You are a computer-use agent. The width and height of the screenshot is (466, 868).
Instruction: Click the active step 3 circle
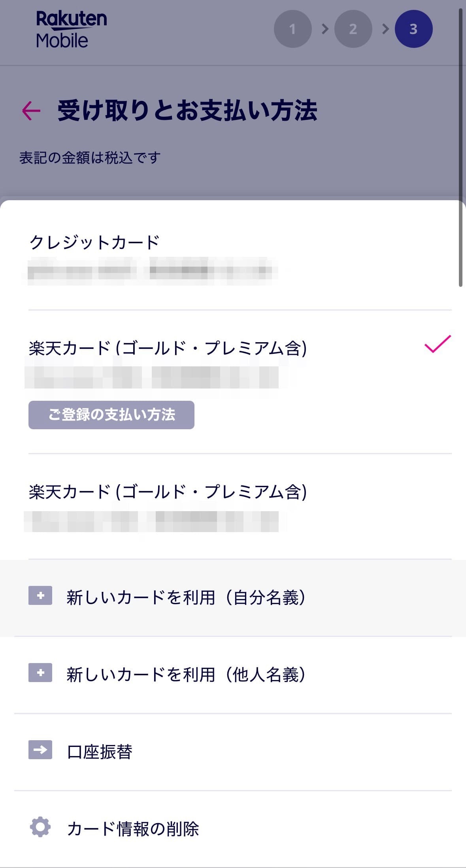pos(413,29)
